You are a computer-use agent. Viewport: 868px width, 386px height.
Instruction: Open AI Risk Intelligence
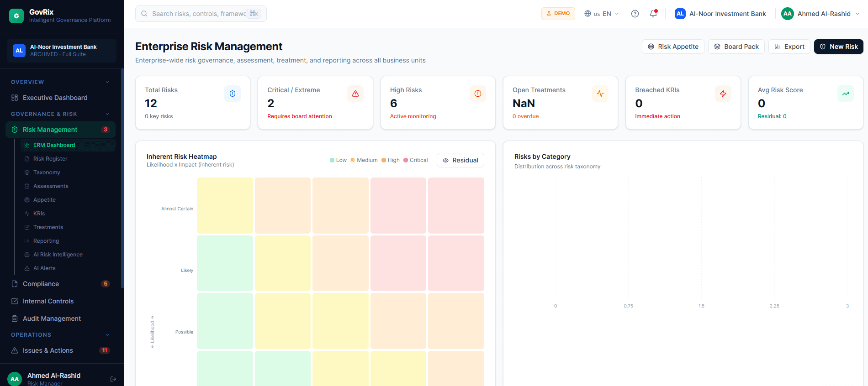click(x=68, y=255)
